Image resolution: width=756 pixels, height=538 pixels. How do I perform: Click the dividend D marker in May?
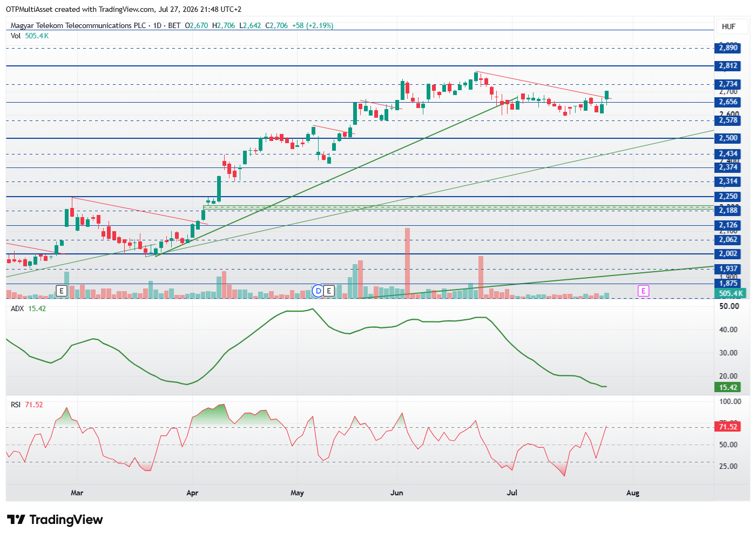[x=318, y=291]
